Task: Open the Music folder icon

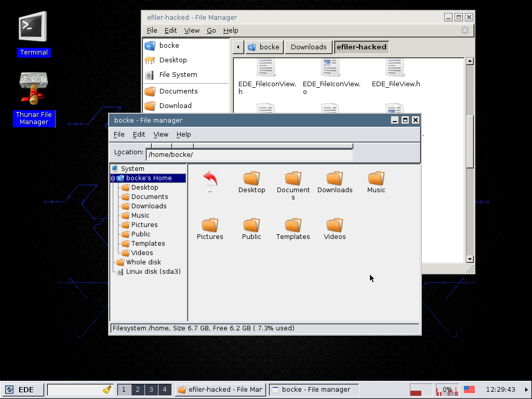Action: click(x=376, y=179)
